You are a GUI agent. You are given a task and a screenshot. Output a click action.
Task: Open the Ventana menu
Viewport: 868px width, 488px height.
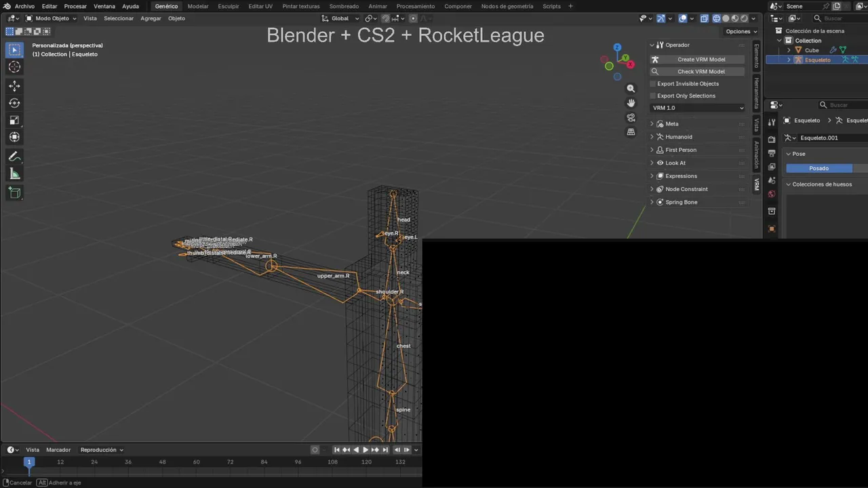pos(104,6)
